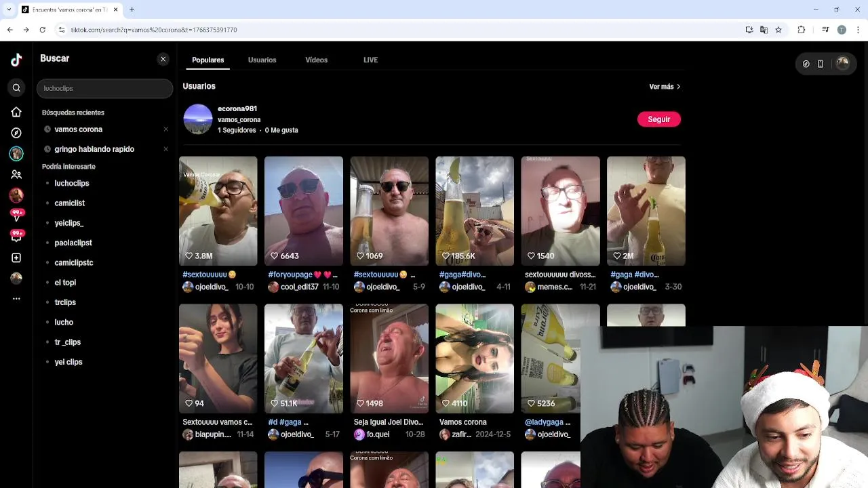Viewport: 868px width, 488px height.
Task: Open the More three-dots sidebar menu
Action: coord(16,298)
